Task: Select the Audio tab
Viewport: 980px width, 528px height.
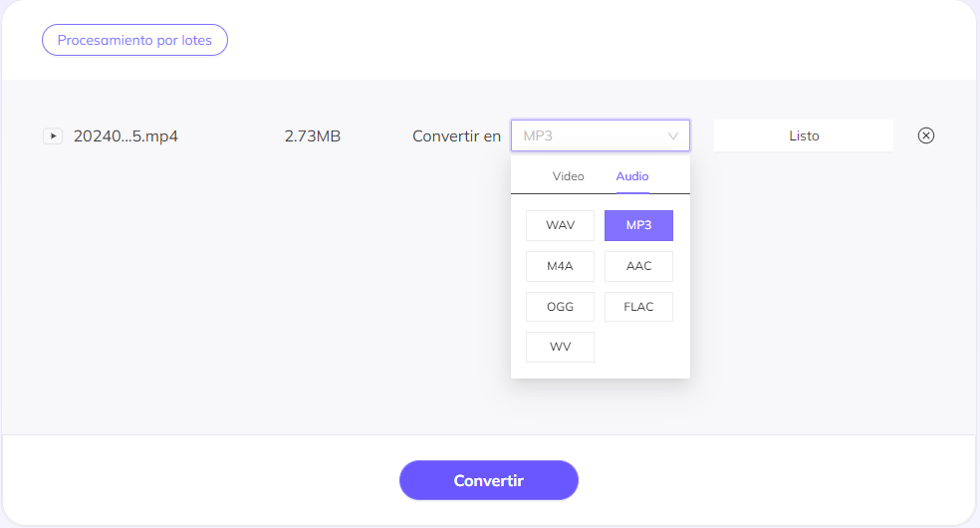Action: (x=632, y=176)
